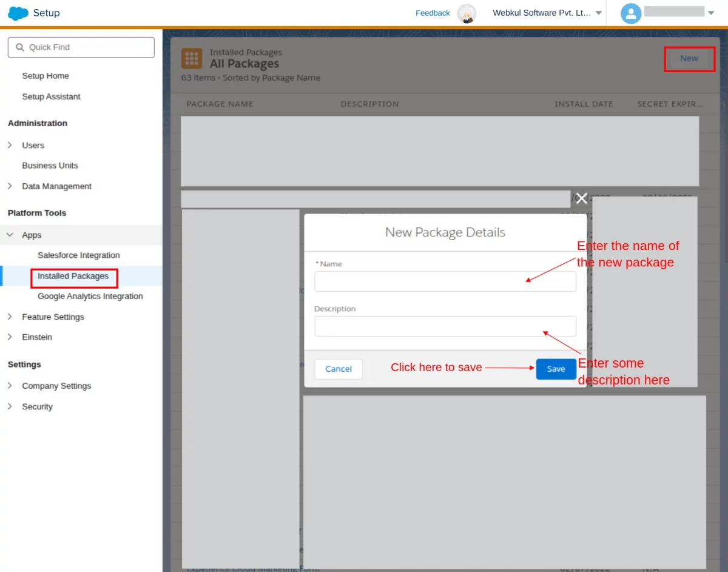Collapse the Apps section chevron
The width and height of the screenshot is (728, 572).
pos(10,235)
